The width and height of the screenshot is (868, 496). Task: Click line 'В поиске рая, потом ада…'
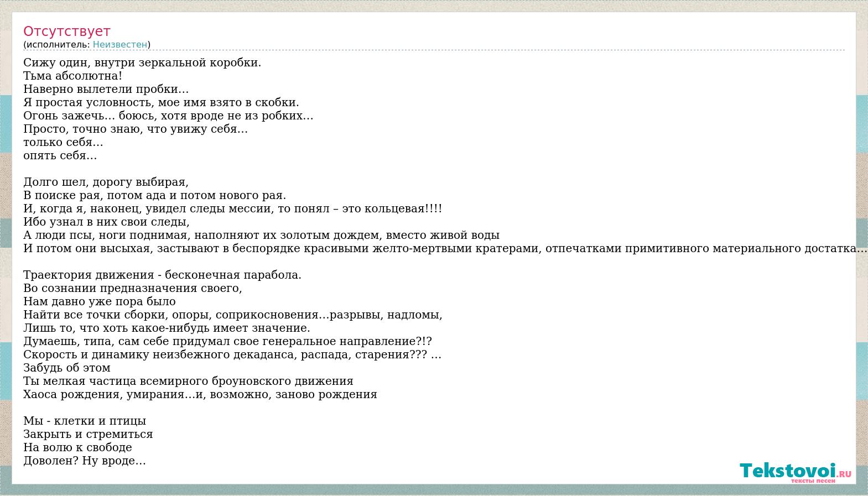155,195
